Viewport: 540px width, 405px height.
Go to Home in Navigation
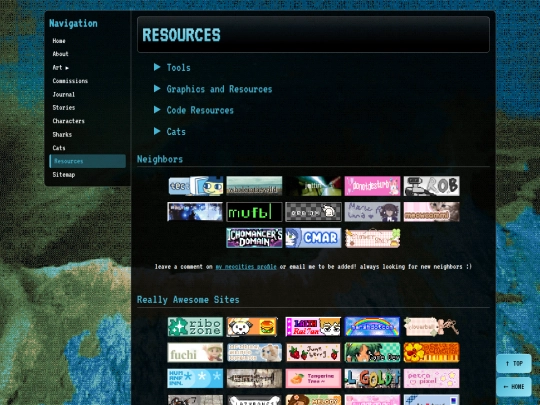point(59,41)
